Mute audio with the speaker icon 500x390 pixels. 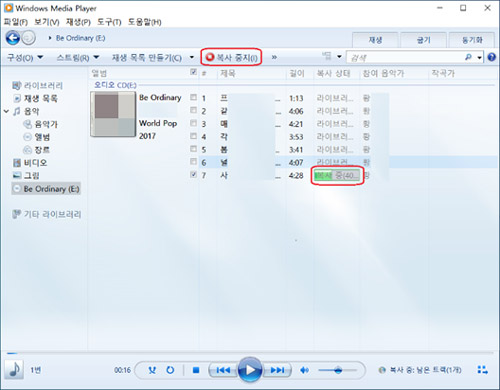304,370
